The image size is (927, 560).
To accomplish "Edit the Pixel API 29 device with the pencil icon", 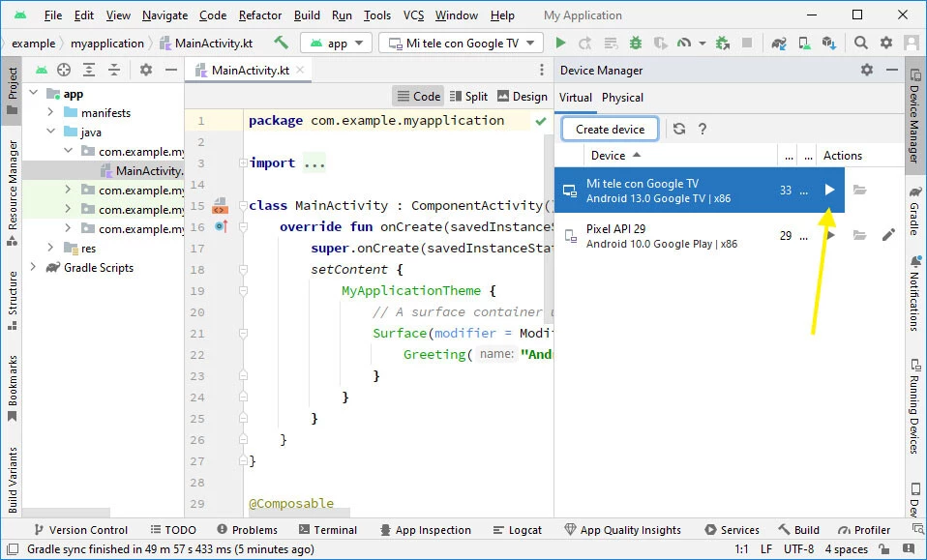I will coord(888,235).
